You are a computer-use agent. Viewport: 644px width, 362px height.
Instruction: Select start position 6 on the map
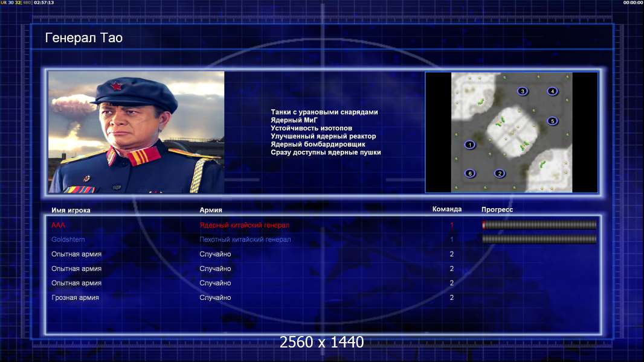pyautogui.click(x=470, y=174)
